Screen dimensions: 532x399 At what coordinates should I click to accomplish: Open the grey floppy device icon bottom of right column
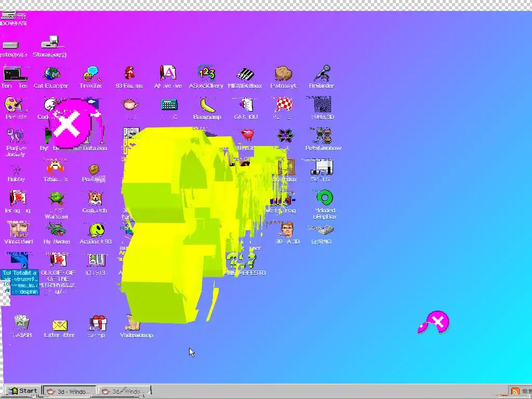click(325, 230)
